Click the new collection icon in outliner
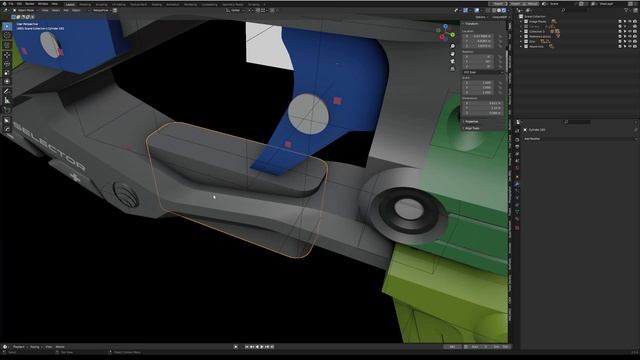This screenshot has width=640, height=360. (x=634, y=10)
